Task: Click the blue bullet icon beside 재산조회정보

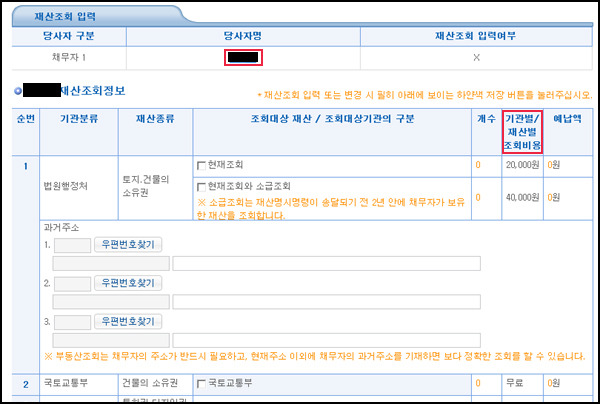Action: [x=18, y=91]
